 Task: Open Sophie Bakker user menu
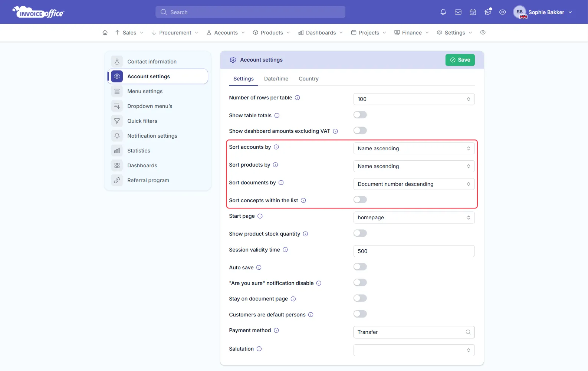point(543,12)
